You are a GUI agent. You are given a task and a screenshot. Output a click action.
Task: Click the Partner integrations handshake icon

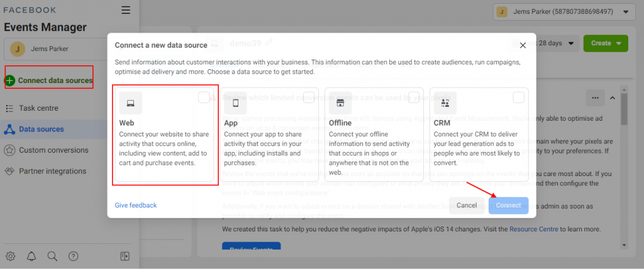(x=9, y=171)
